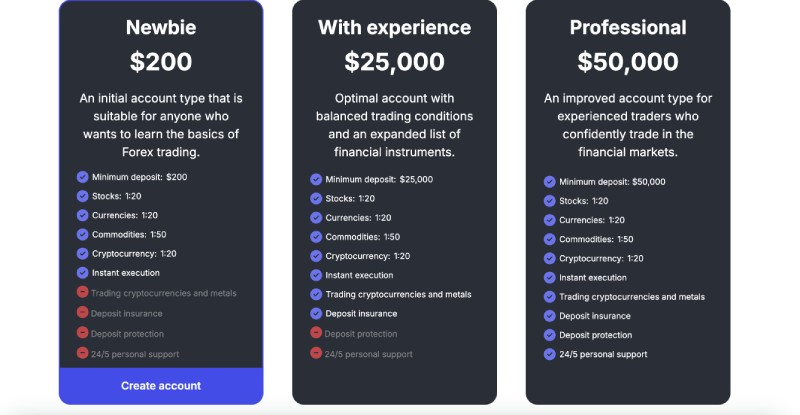The image size is (800, 415).
Task: Select the Newbie plan heading
Action: pyautogui.click(x=161, y=28)
